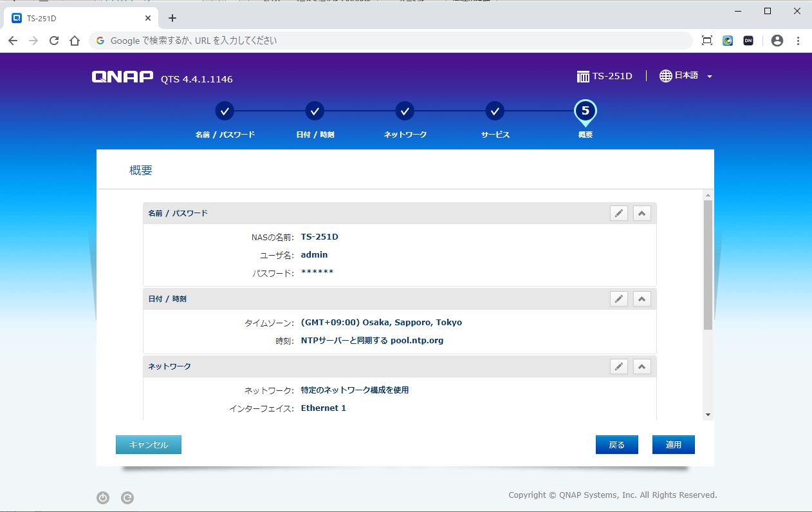Open a new browser tab
Screen dimensions: 812x512
pyautogui.click(x=172, y=18)
